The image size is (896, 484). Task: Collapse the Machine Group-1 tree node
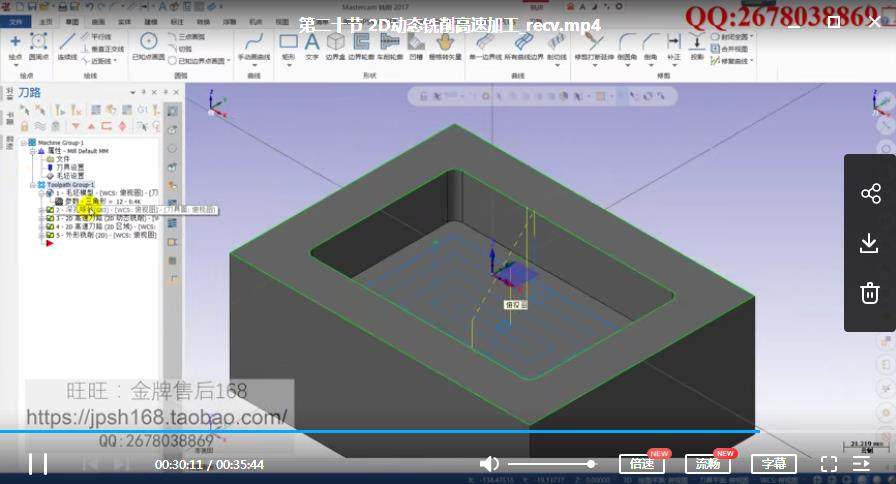[x=23, y=142]
